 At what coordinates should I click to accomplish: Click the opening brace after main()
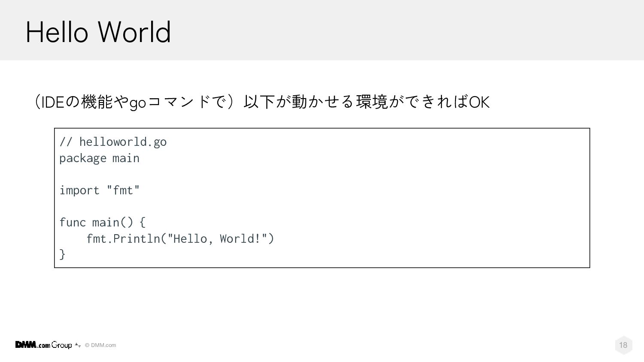point(143,222)
